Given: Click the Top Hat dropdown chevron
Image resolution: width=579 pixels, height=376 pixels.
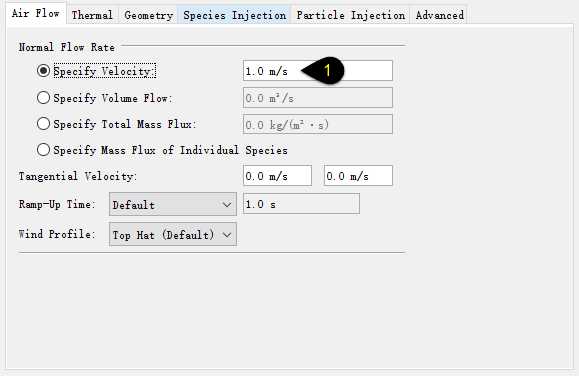Looking at the screenshot, I should click(227, 235).
